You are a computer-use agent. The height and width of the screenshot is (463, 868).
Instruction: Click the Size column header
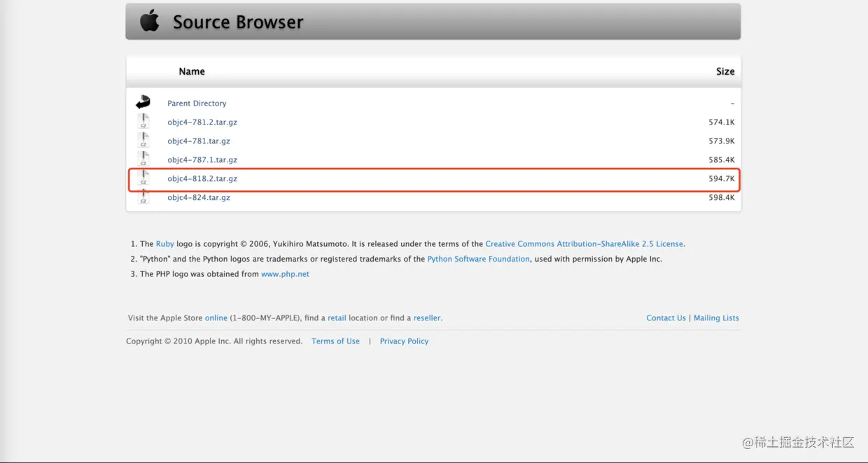[725, 71]
